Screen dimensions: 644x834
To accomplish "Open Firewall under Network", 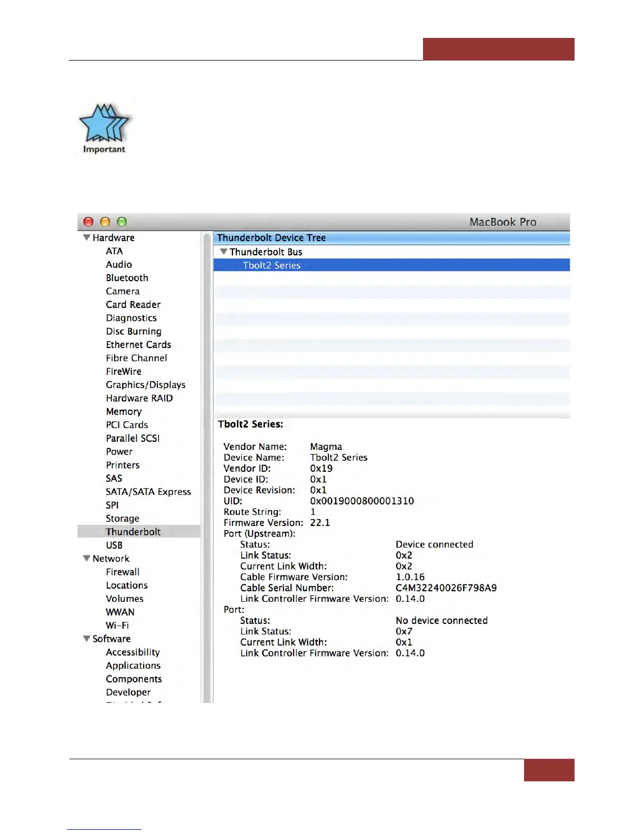I will click(123, 572).
